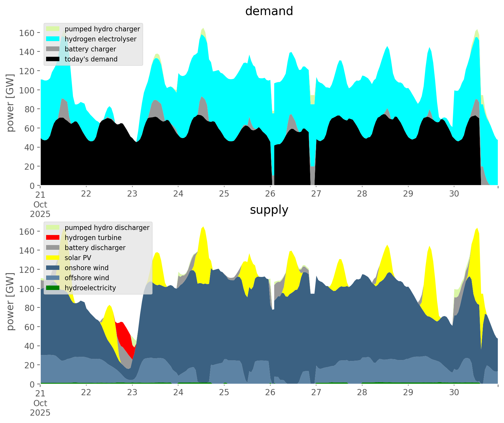
Task: Click the 26 date tick on demand chart
Action: pos(270,194)
